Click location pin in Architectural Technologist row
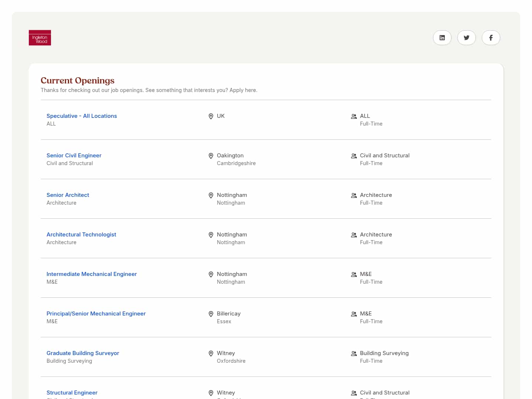This screenshot has width=532, height=399. point(211,235)
